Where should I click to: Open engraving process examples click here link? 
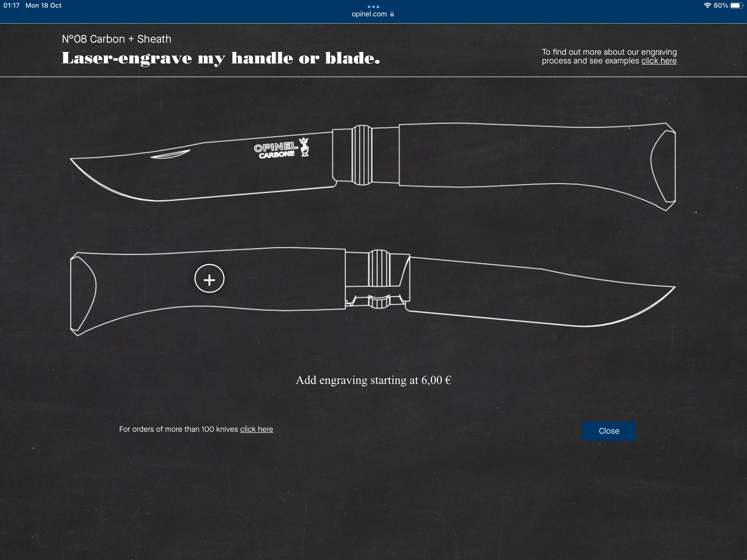click(659, 61)
